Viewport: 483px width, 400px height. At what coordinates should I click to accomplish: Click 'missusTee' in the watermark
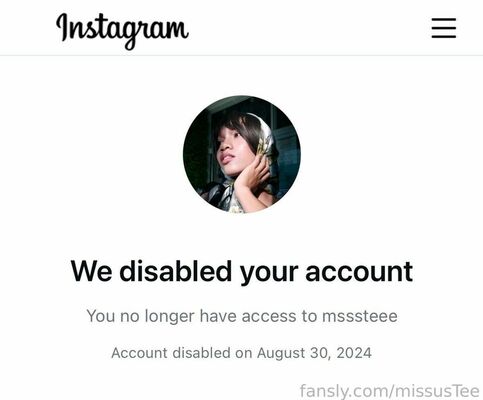coord(437,391)
